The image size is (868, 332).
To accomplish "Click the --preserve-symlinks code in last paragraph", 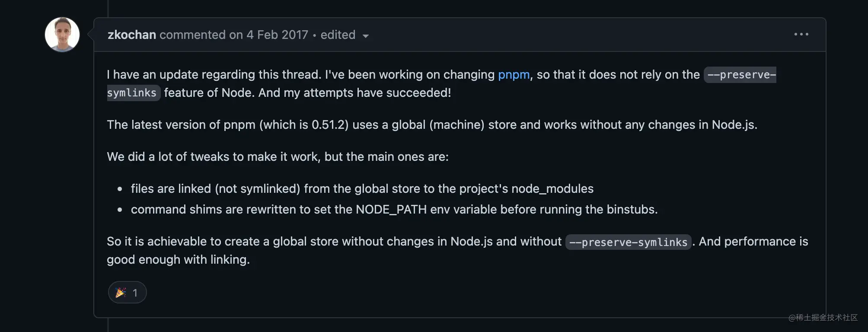I will click(628, 242).
